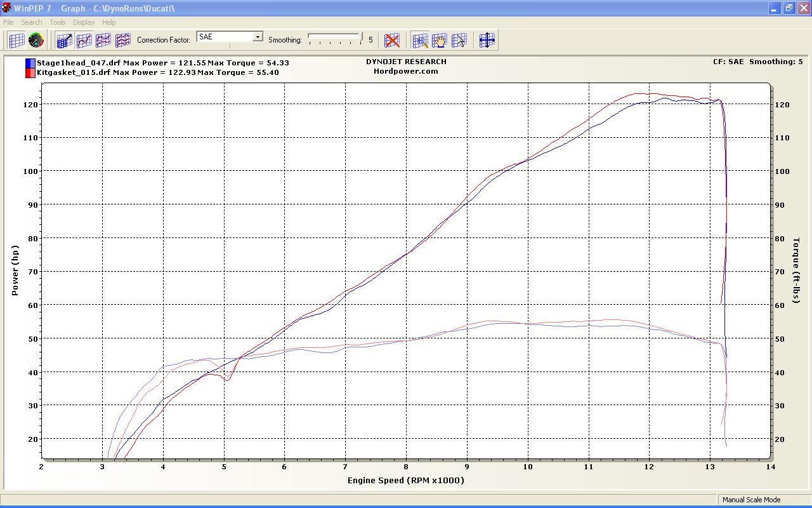Viewport: 812px width, 508px height.
Task: Open the Display menu
Action: click(x=84, y=22)
